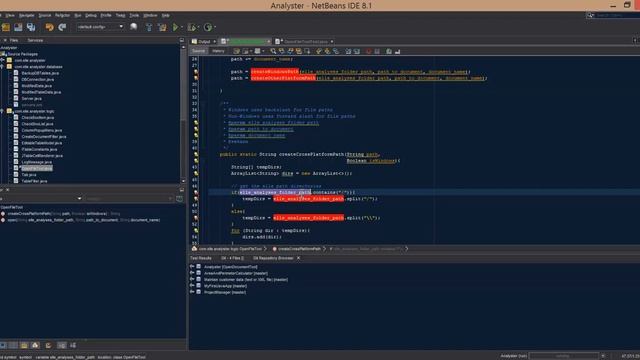The width and height of the screenshot is (640, 360).
Task: Click the Shift Line Left icon in editor toolbar
Action: coord(348,51)
